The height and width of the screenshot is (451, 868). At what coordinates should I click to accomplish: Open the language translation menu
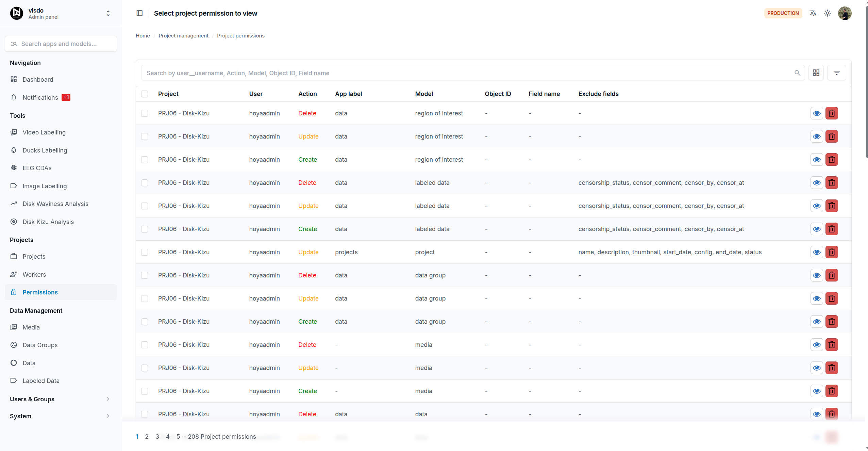pos(813,13)
